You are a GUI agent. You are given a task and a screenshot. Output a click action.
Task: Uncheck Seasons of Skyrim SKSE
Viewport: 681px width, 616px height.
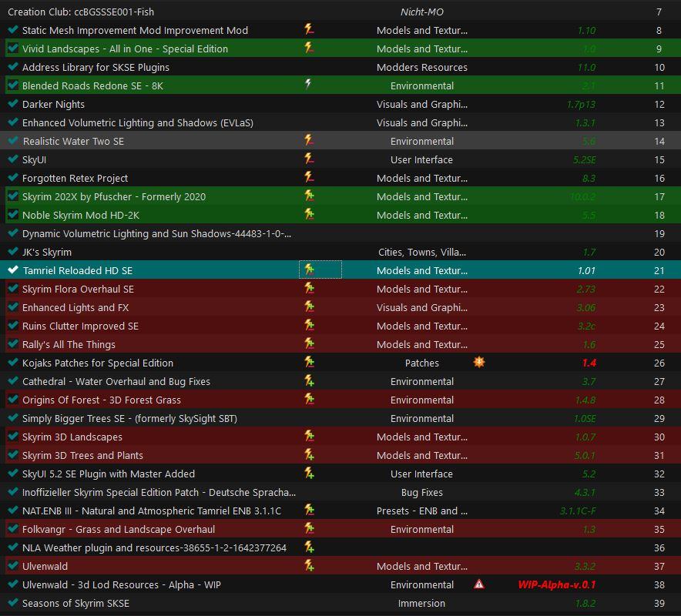(13, 603)
